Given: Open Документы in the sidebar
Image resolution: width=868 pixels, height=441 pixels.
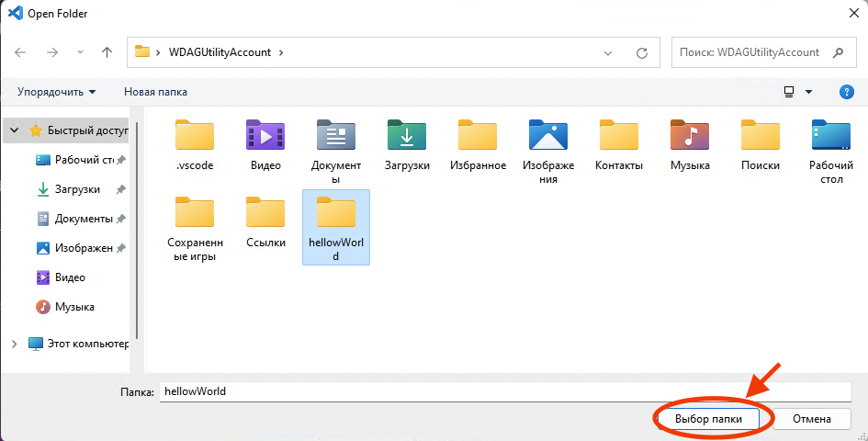Looking at the screenshot, I should point(82,219).
